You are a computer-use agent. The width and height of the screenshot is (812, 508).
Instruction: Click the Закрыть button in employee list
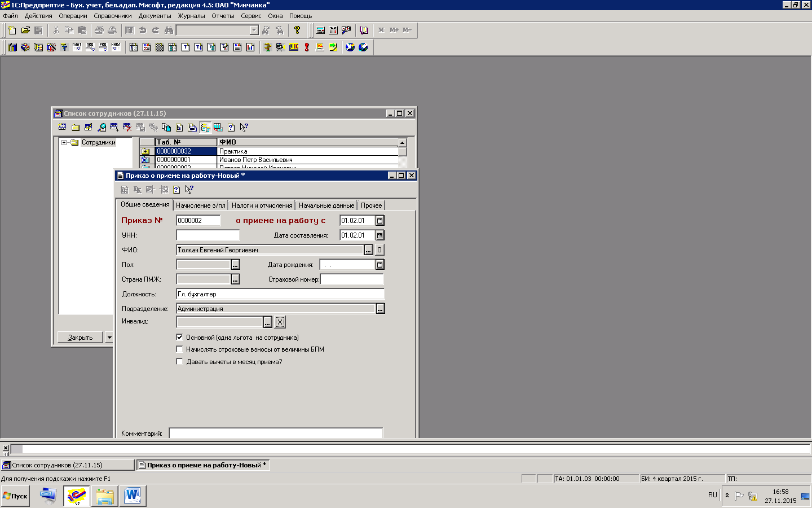click(80, 338)
